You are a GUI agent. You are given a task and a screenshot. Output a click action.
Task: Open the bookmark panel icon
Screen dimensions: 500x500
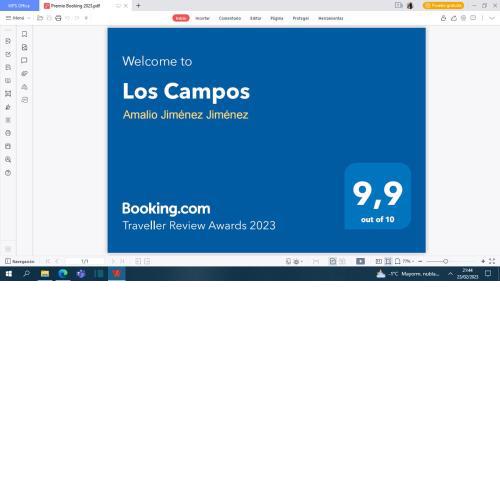coord(24,34)
